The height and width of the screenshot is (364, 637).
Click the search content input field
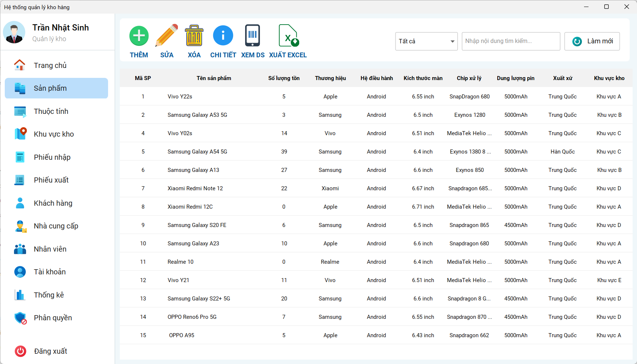(511, 41)
